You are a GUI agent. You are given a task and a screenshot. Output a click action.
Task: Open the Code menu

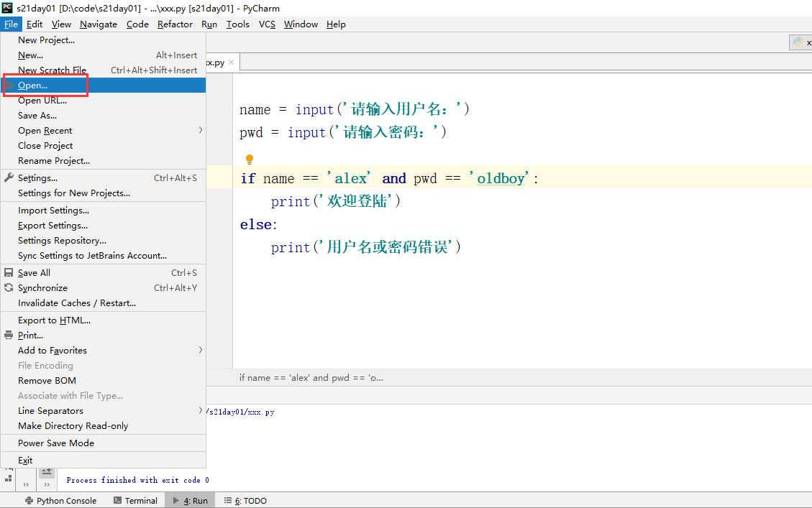(137, 24)
